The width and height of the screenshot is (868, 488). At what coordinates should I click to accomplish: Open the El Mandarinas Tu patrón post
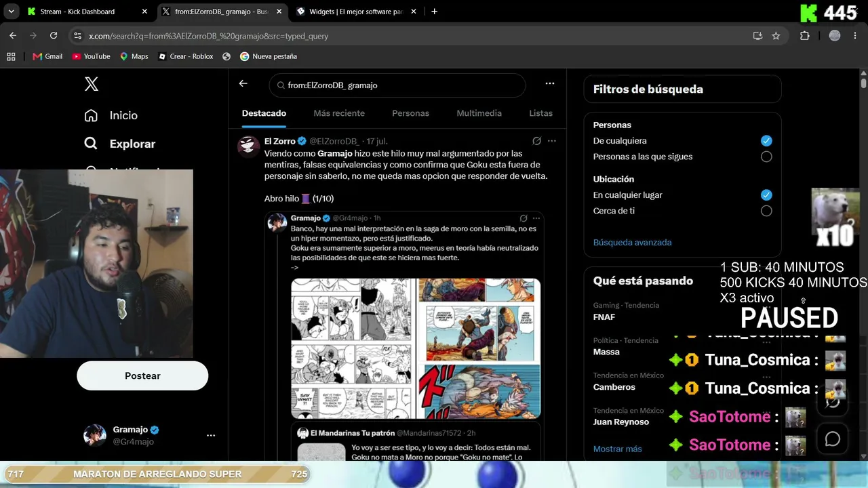click(x=416, y=442)
